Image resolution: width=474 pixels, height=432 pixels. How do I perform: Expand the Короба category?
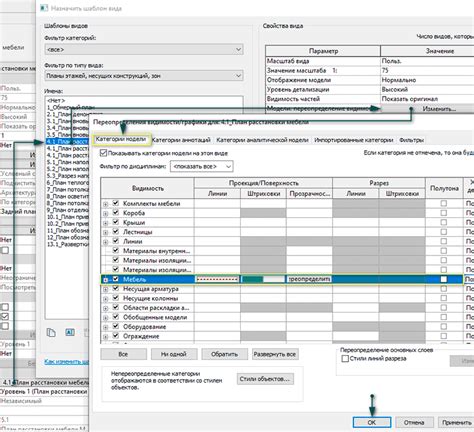[105, 213]
